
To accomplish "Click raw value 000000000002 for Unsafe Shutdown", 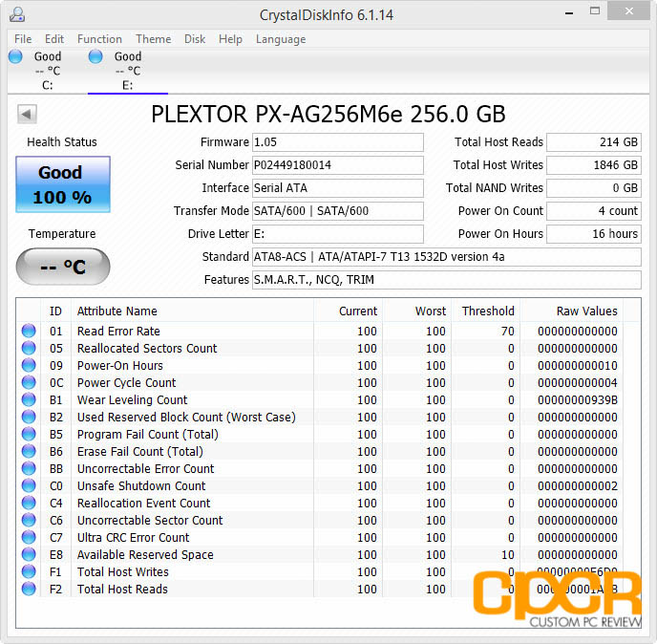I will [x=578, y=486].
